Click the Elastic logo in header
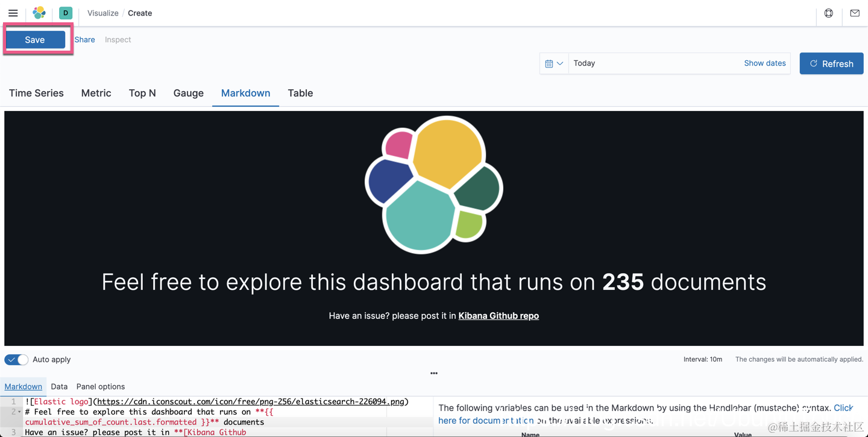This screenshot has height=437, width=868. pos(39,13)
